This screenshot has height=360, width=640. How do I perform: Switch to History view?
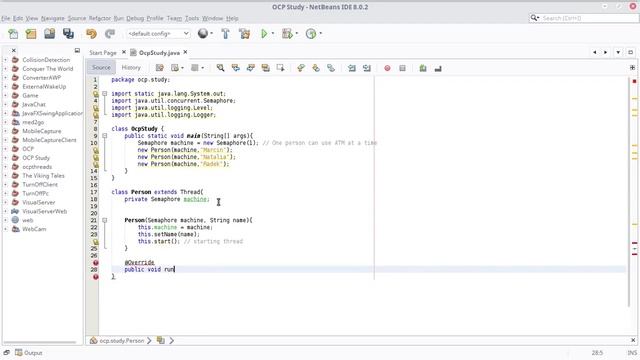131,68
